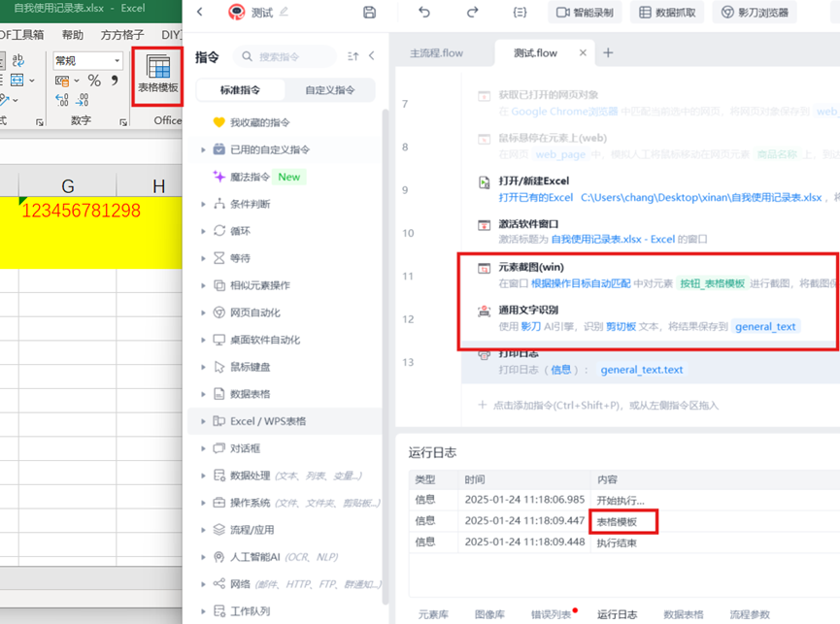Click the general_text variable tag
The height and width of the screenshot is (624, 840).
[x=765, y=326]
